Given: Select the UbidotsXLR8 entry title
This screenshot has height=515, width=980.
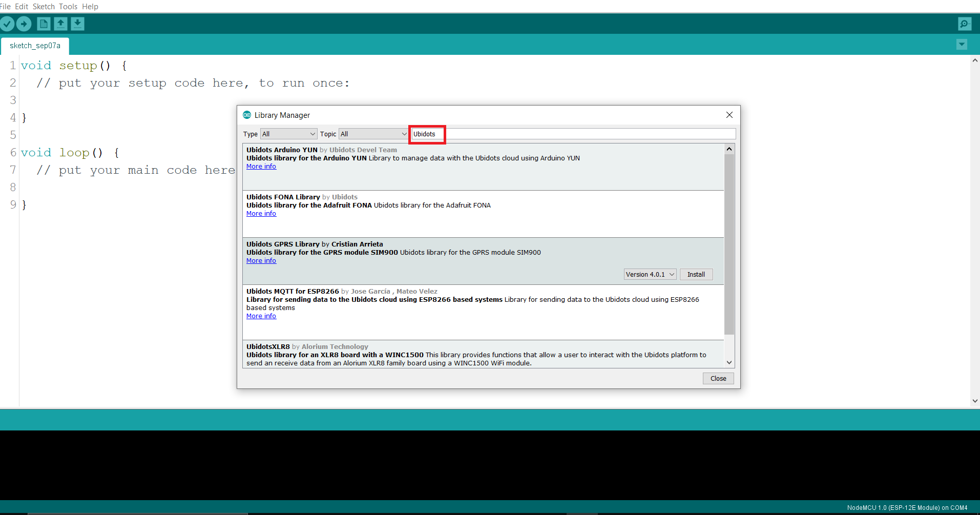Looking at the screenshot, I should tap(268, 347).
